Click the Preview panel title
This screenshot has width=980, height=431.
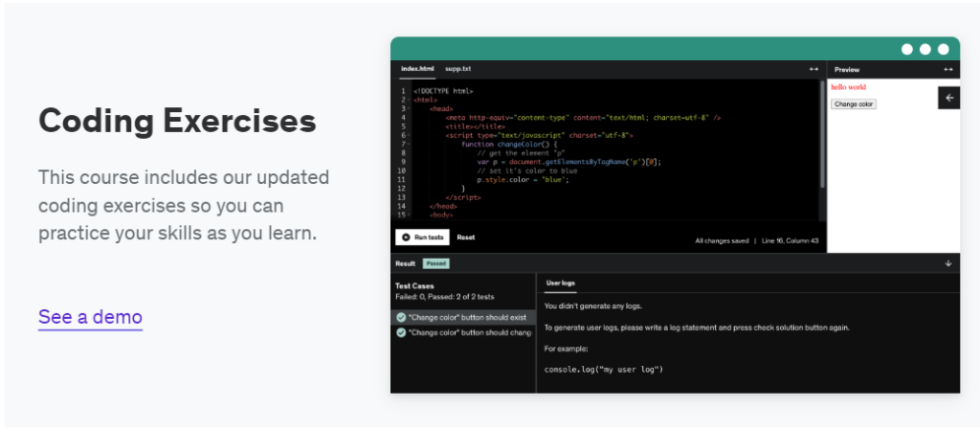(x=847, y=69)
